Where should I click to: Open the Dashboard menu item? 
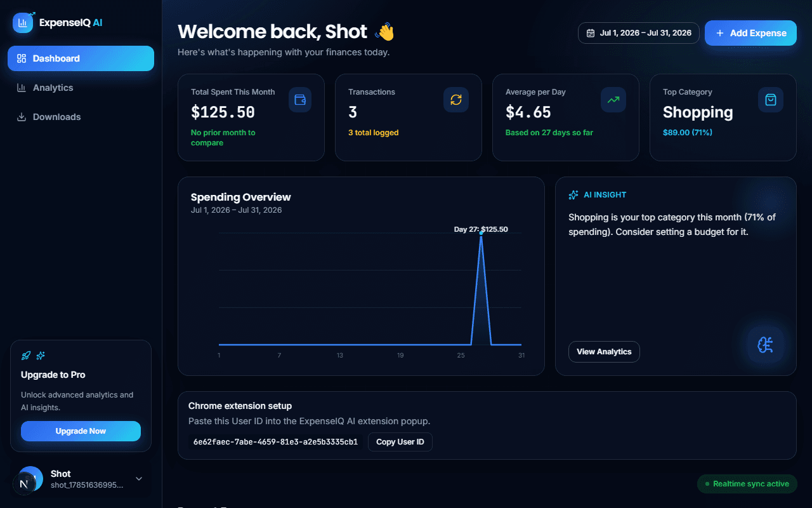[81, 58]
